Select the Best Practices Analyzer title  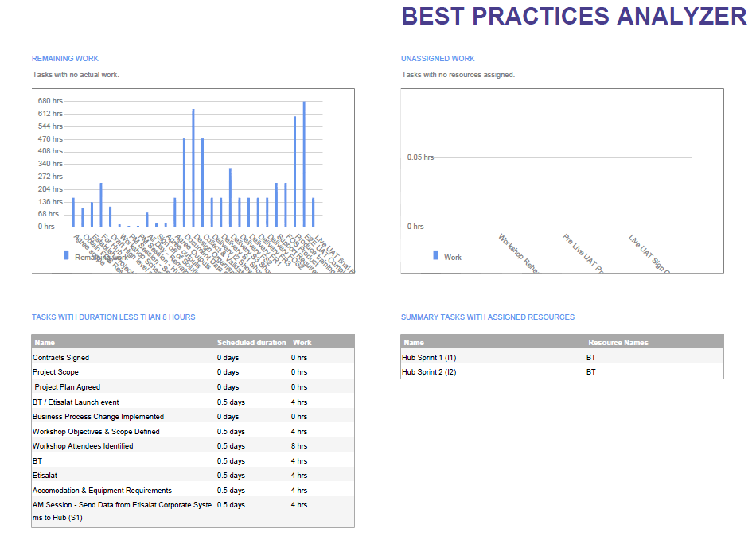tap(574, 17)
